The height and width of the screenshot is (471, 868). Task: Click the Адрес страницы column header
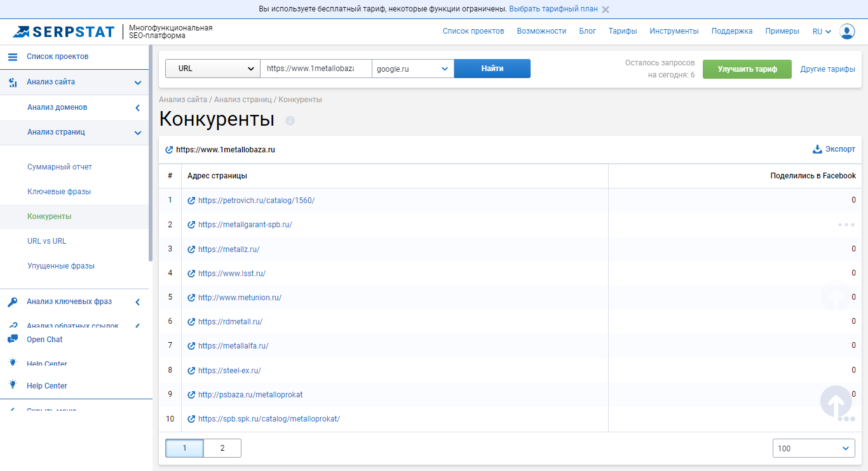click(217, 176)
